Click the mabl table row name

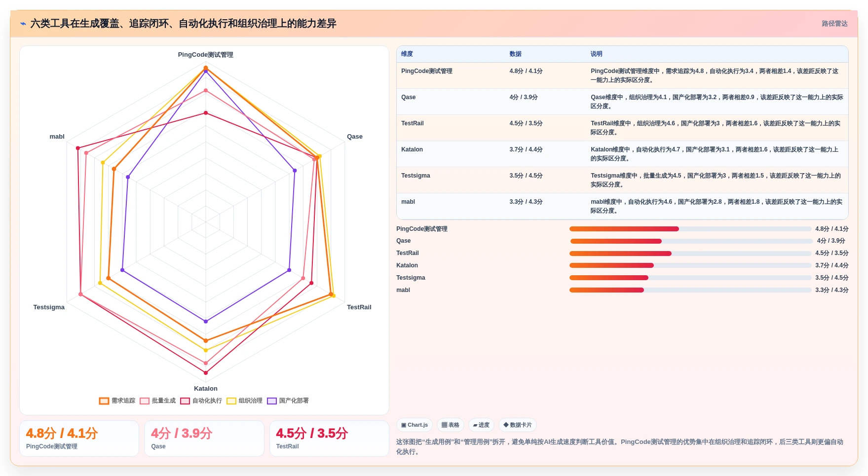point(408,202)
